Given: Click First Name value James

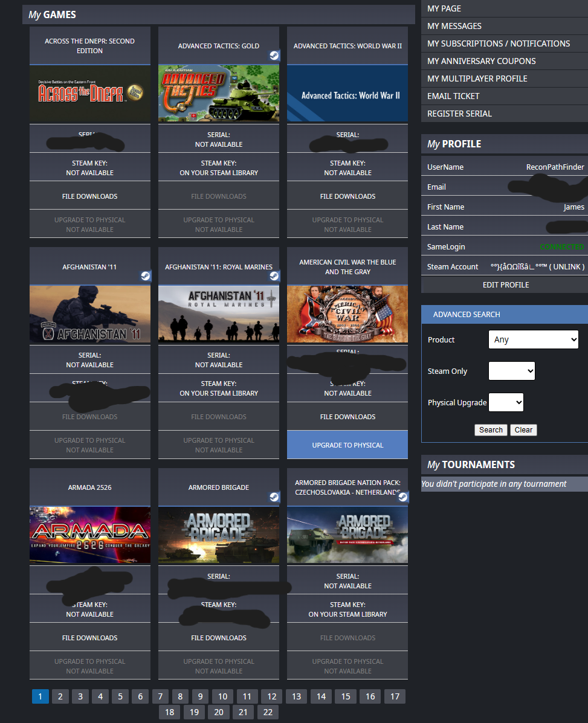Looking at the screenshot, I should (573, 207).
